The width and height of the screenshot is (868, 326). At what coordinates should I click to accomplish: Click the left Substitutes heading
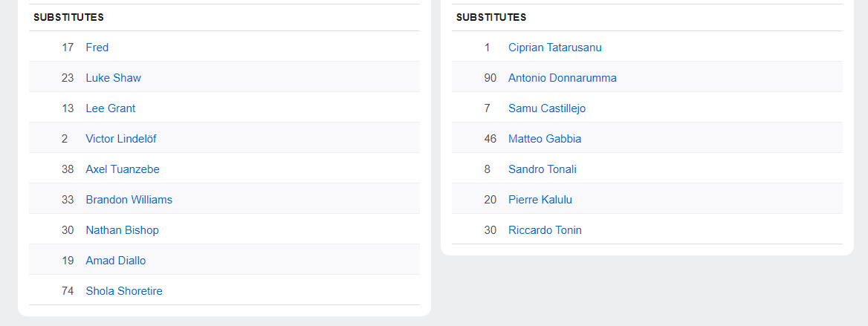coord(68,17)
